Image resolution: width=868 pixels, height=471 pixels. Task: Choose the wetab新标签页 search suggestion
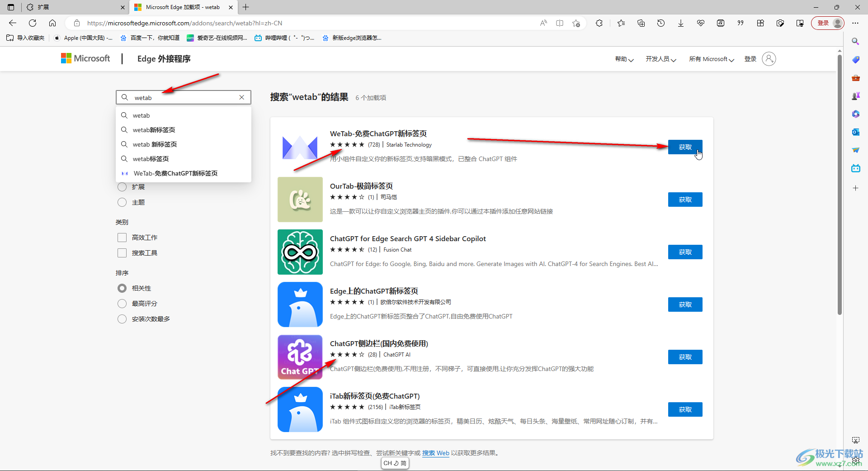[154, 130]
